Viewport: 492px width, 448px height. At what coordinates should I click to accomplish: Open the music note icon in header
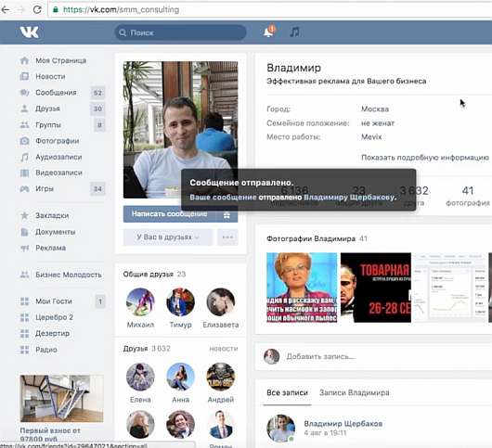tap(294, 32)
